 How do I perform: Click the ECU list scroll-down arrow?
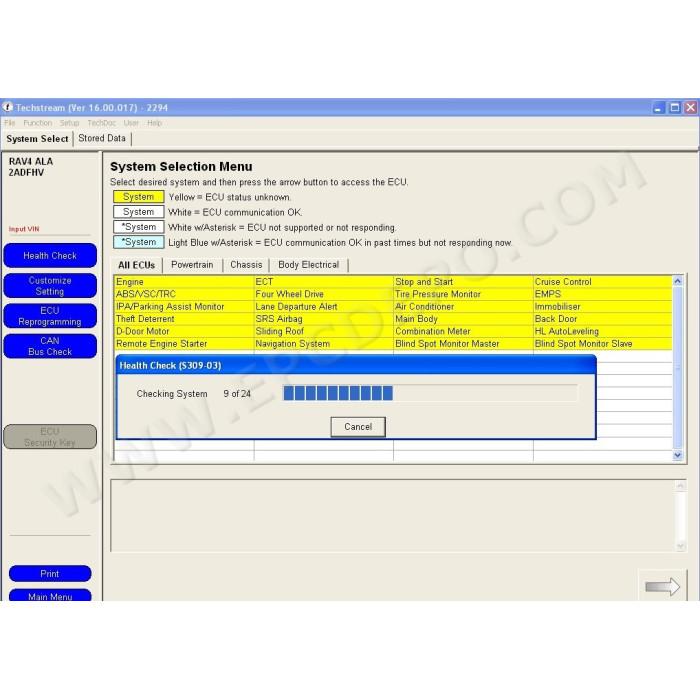point(677,455)
